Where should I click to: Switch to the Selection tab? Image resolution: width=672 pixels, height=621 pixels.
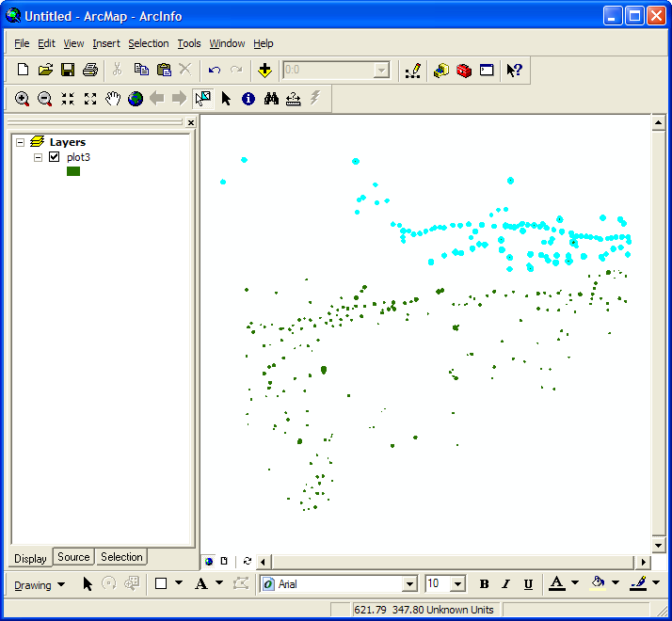coord(121,557)
